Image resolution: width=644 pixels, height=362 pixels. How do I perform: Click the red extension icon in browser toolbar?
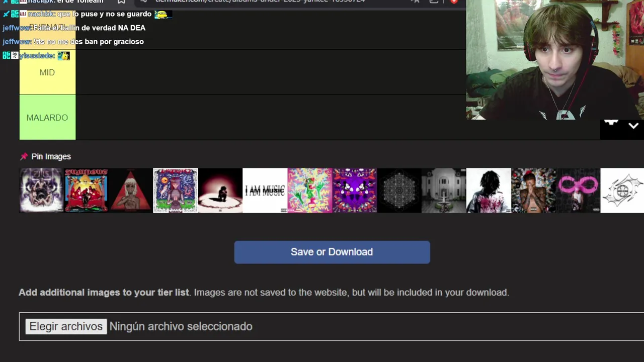454,2
